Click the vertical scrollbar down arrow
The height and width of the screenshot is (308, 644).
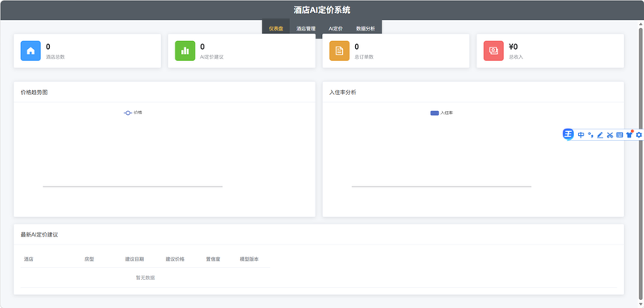[640, 304]
